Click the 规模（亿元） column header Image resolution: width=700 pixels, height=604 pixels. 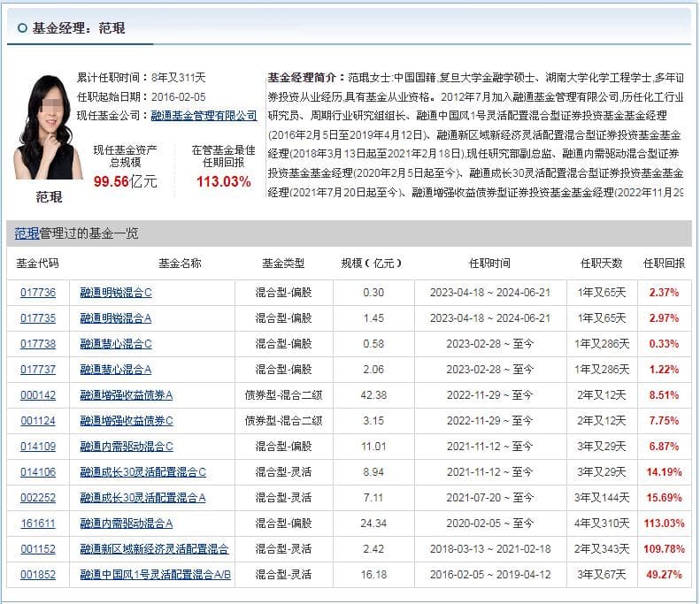(371, 264)
